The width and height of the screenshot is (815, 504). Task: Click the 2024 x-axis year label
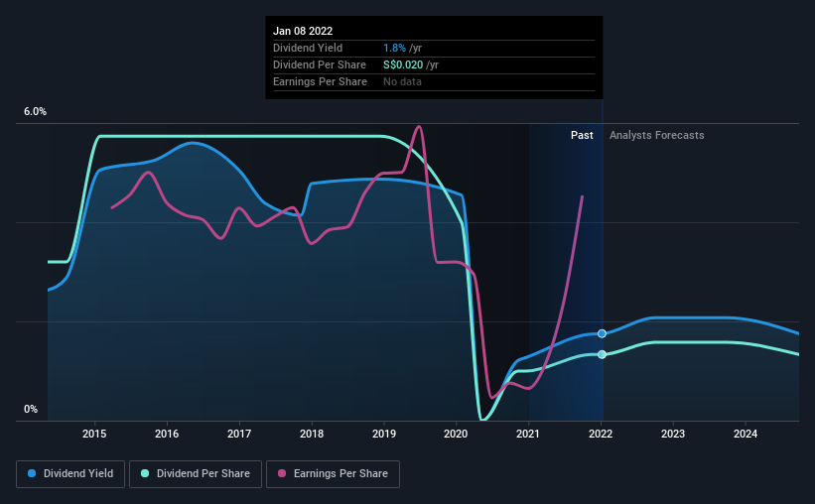pyautogui.click(x=746, y=434)
